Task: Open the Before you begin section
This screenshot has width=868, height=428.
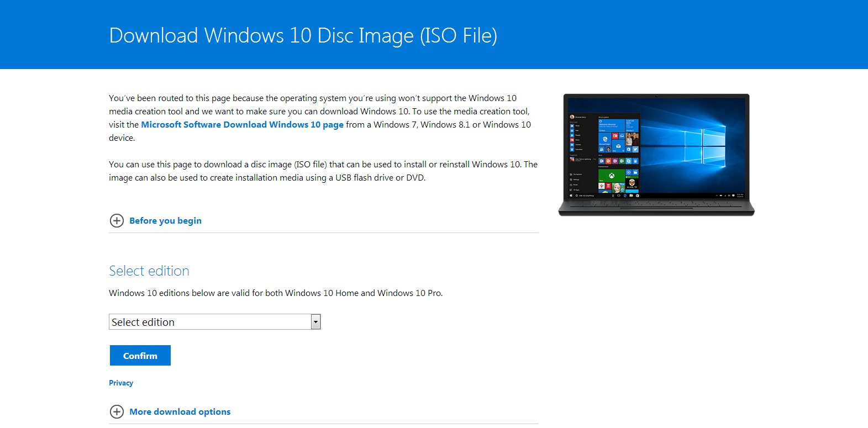Action: 165,221
